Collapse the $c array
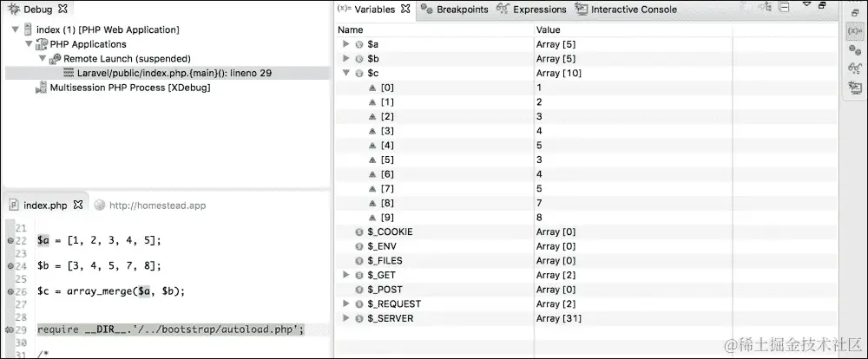 (x=346, y=73)
